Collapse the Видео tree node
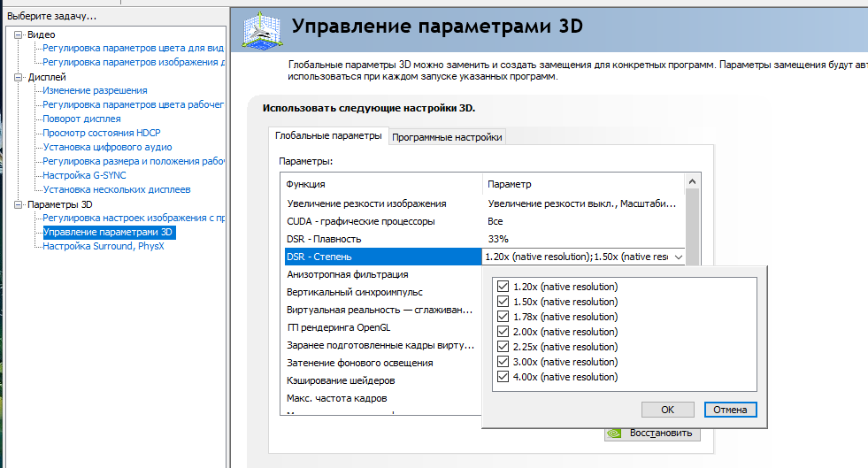868x468 pixels. (x=18, y=35)
